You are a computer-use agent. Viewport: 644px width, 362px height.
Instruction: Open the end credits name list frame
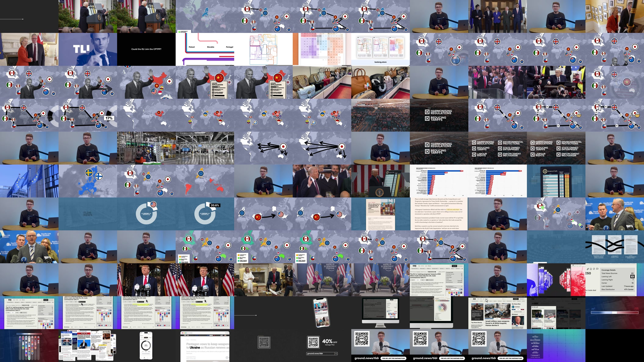click(x=556, y=346)
